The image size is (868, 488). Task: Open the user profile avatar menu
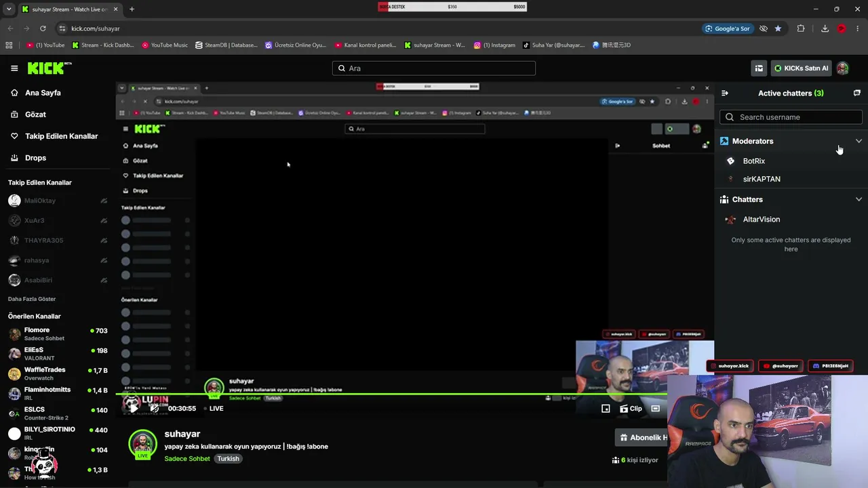[x=842, y=68]
